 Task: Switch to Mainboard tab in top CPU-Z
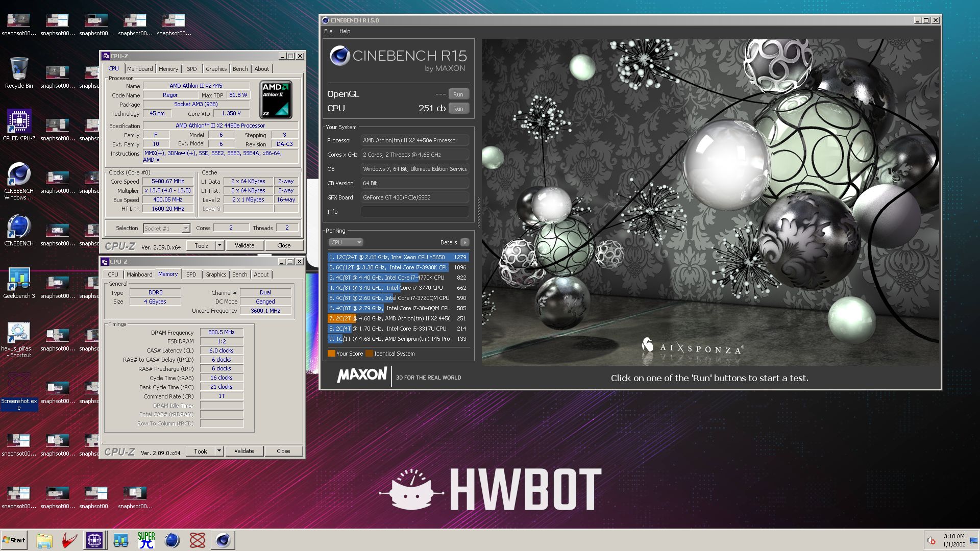pyautogui.click(x=140, y=69)
